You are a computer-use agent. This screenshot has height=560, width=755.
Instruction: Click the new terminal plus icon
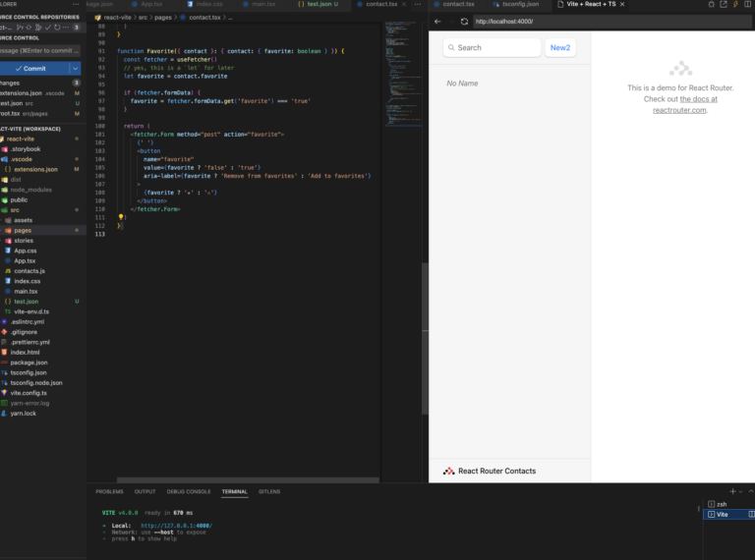click(x=732, y=491)
